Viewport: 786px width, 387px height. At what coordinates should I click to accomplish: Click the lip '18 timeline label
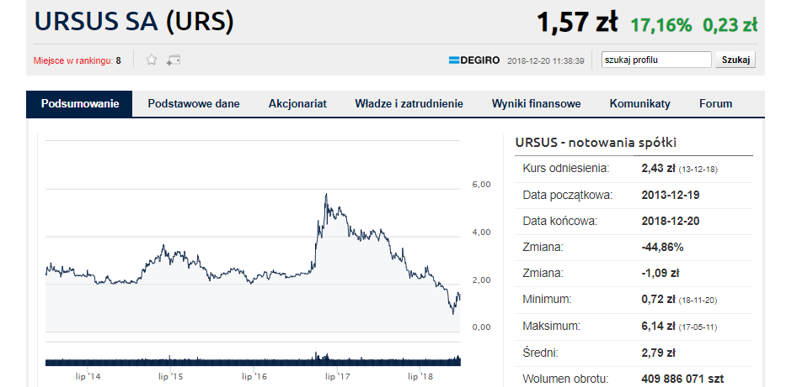point(420,375)
